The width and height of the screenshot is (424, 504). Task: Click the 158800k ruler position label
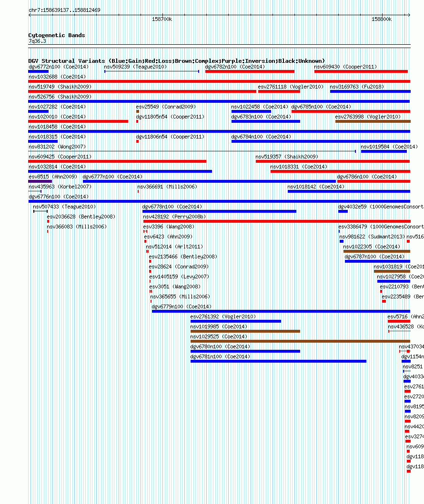[382, 19]
